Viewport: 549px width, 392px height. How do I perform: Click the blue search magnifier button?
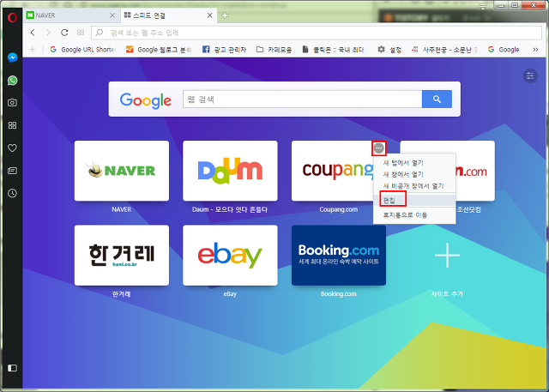point(437,99)
